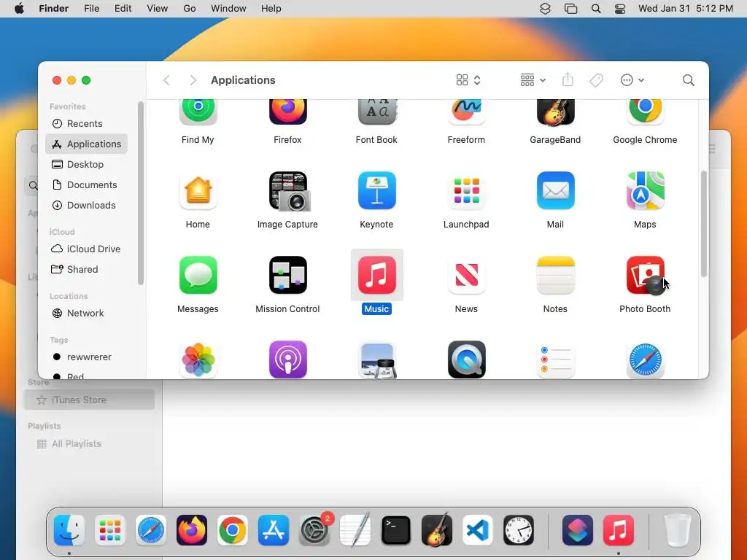Open the Help menu
The height and width of the screenshot is (560, 747).
pyautogui.click(x=271, y=9)
